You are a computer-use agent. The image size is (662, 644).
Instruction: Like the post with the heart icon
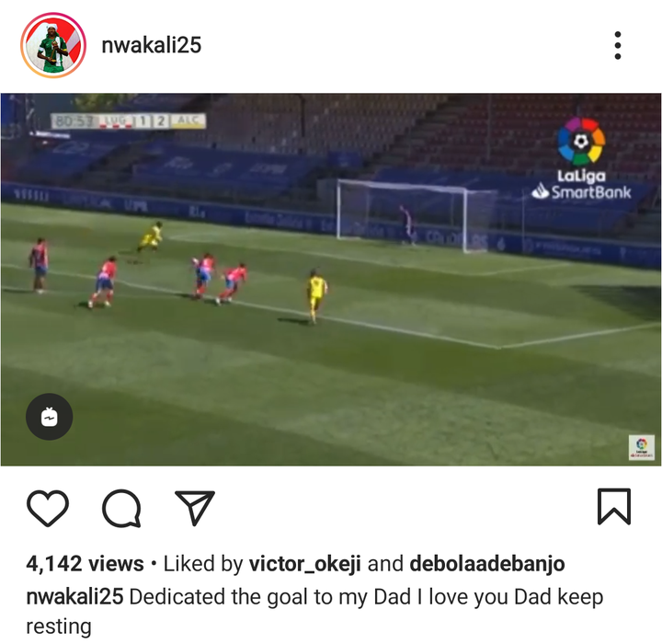(x=48, y=508)
